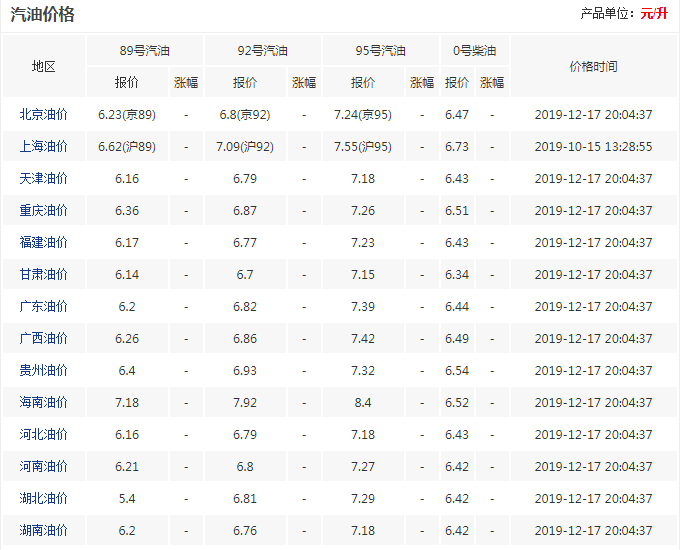This screenshot has height=550, width=683.
Task: Select the 河南油价 link
Action: [44, 466]
